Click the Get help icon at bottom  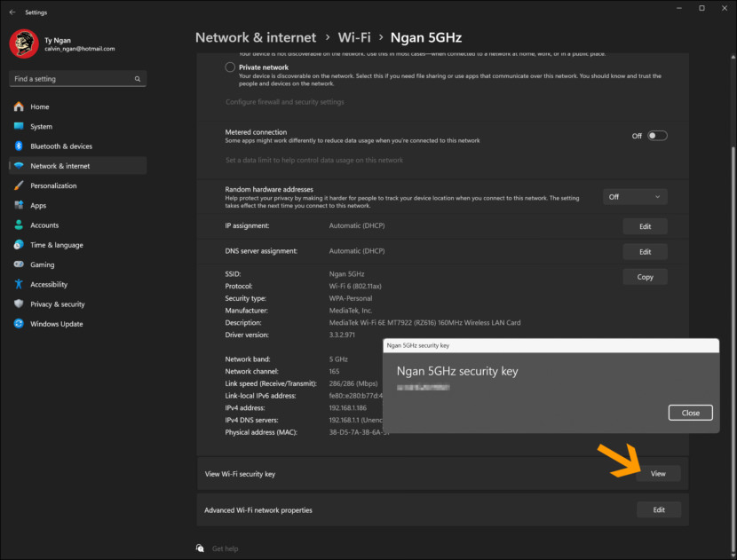[200, 548]
